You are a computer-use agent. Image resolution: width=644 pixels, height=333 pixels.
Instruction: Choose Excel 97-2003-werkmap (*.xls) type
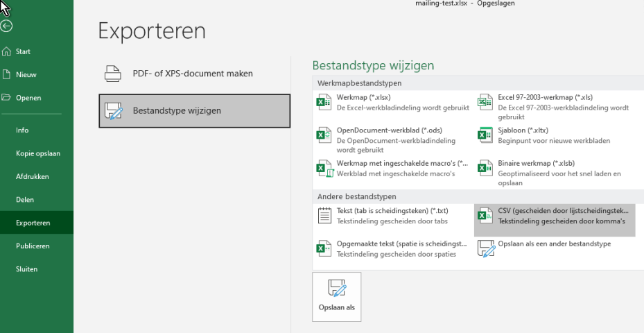555,106
